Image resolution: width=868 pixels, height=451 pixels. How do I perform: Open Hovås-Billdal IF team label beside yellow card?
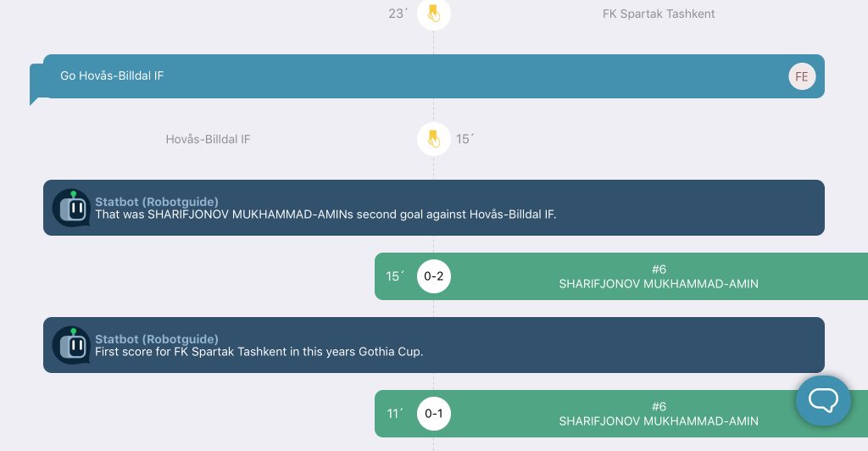[208, 139]
